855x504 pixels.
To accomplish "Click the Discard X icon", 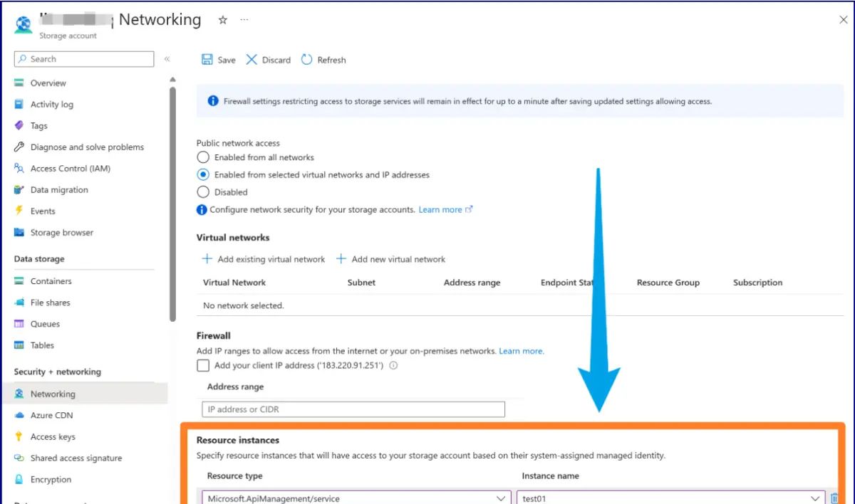I will point(252,60).
